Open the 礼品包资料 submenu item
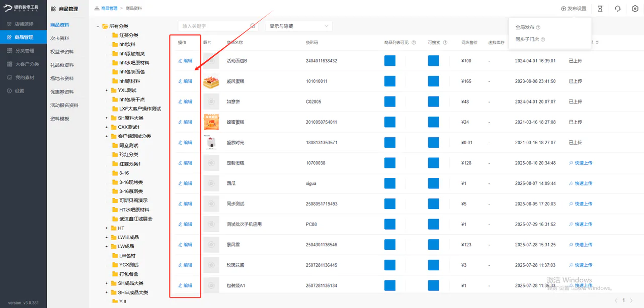Viewport: 644px width, 308px height. click(62, 65)
